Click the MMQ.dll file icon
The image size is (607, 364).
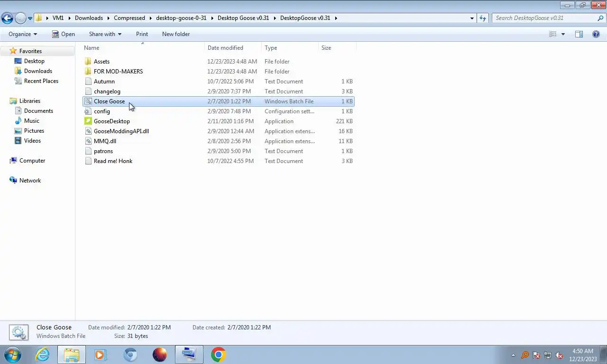pos(88,141)
